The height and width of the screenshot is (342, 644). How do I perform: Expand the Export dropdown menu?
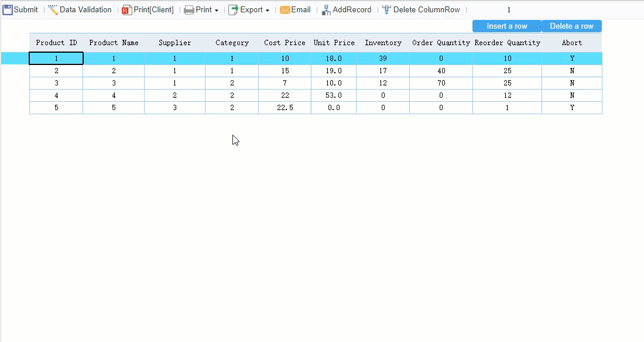[x=266, y=11]
